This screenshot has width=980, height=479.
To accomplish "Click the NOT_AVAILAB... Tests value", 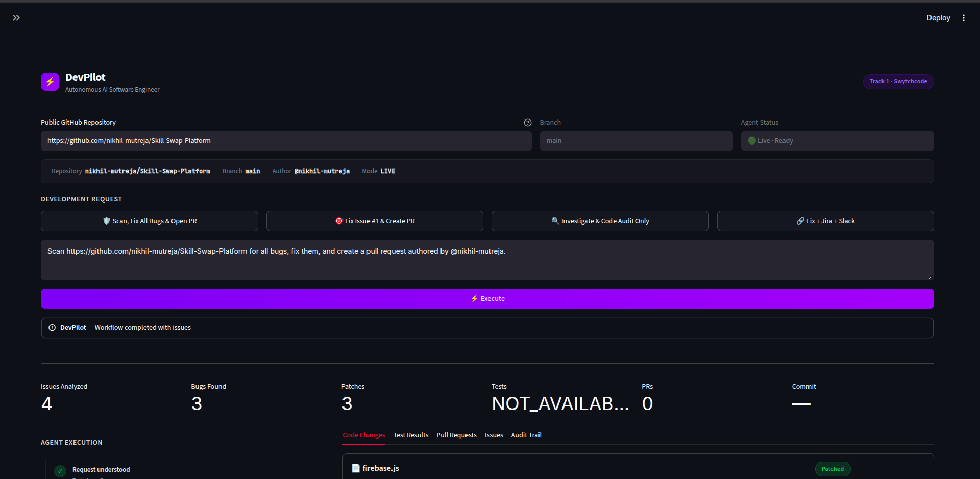I will tap(560, 404).
